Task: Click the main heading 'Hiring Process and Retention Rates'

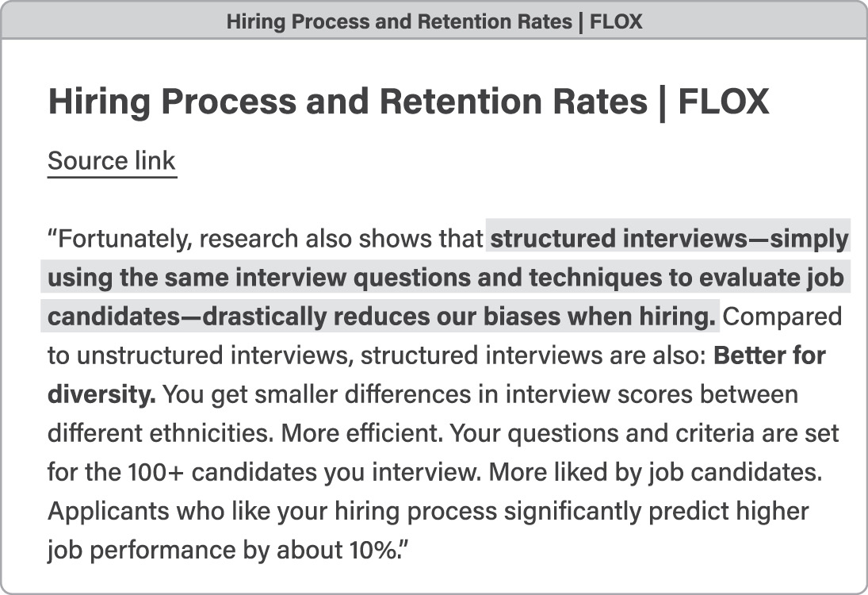Action: pos(347,102)
